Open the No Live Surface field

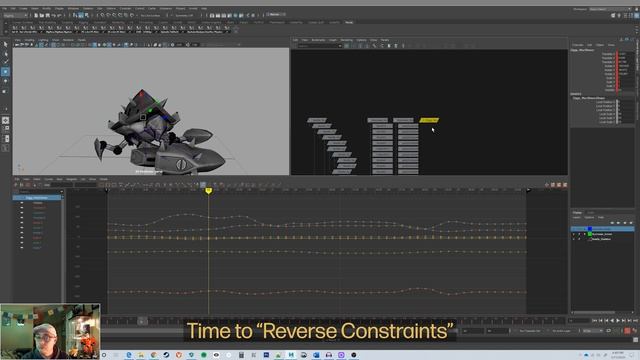[151, 16]
